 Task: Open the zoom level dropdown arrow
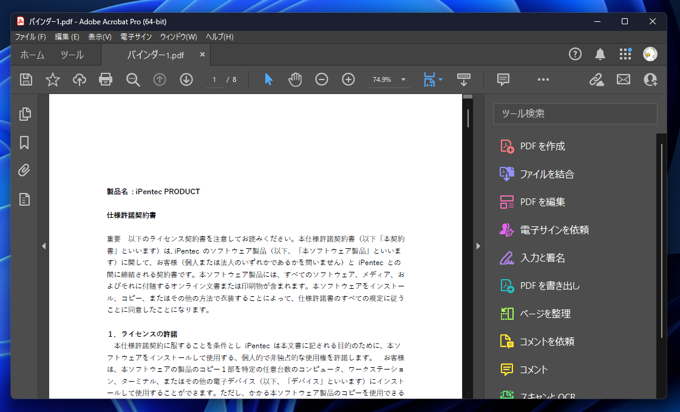(403, 80)
